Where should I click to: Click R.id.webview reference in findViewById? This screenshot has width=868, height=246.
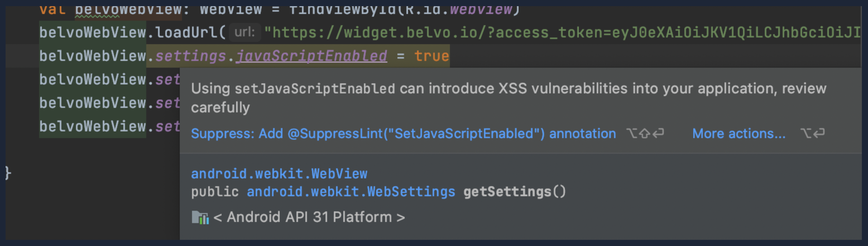coord(458,10)
